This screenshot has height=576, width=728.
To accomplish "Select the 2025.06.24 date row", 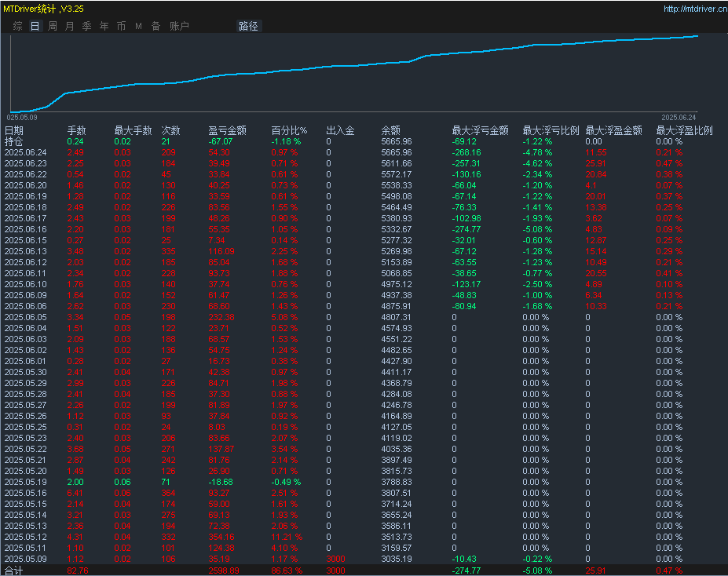I will pyautogui.click(x=26, y=152).
